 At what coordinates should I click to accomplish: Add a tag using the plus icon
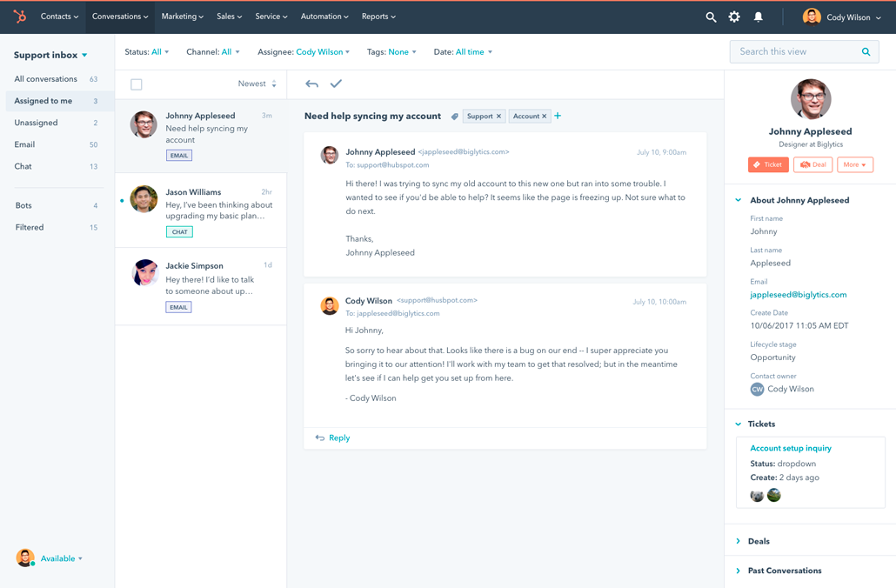pos(557,116)
